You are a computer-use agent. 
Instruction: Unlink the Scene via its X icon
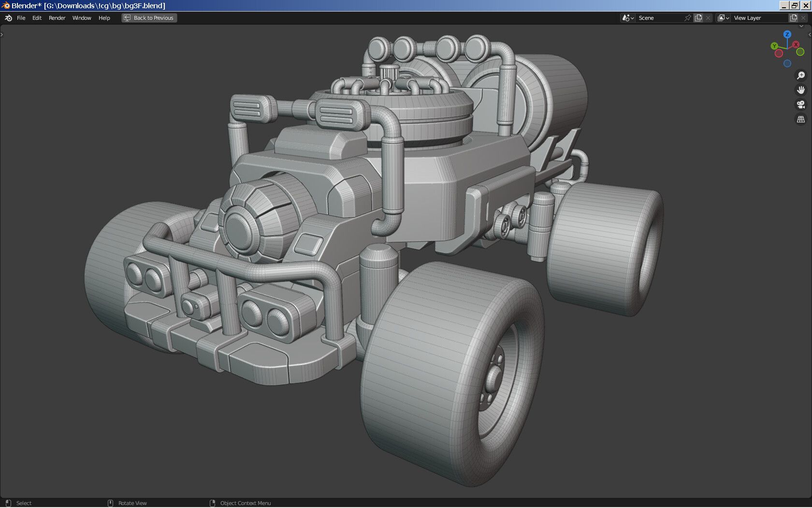click(708, 17)
